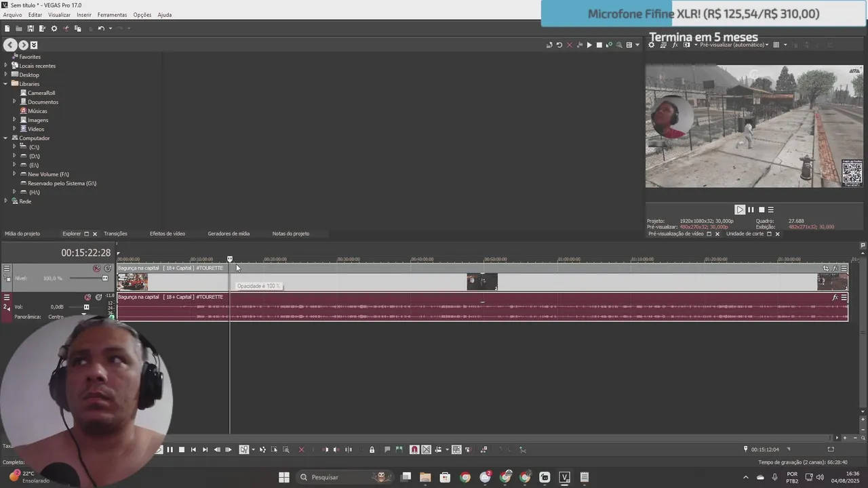Toggle snapping magnet icon
The width and height of the screenshot is (868, 488).
coord(414,449)
